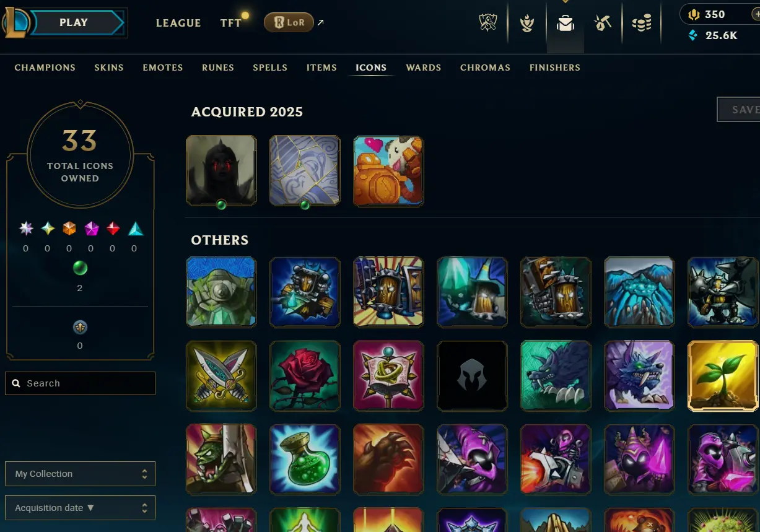The image size is (760, 532).
Task: Choose the yellow seedling sprout icon
Action: tap(723, 376)
